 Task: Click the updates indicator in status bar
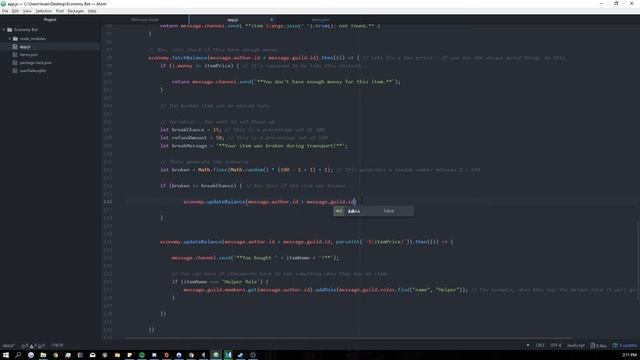pyautogui.click(x=624, y=345)
